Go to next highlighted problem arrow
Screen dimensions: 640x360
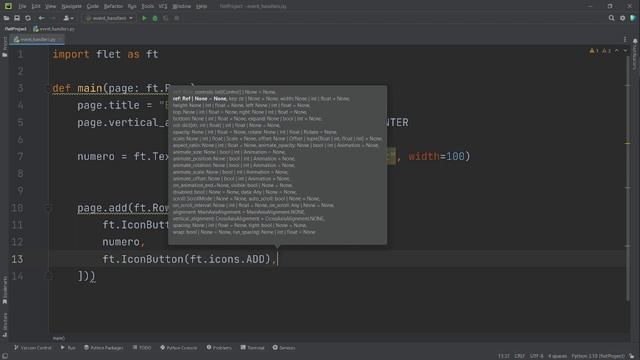pyautogui.click(x=625, y=51)
